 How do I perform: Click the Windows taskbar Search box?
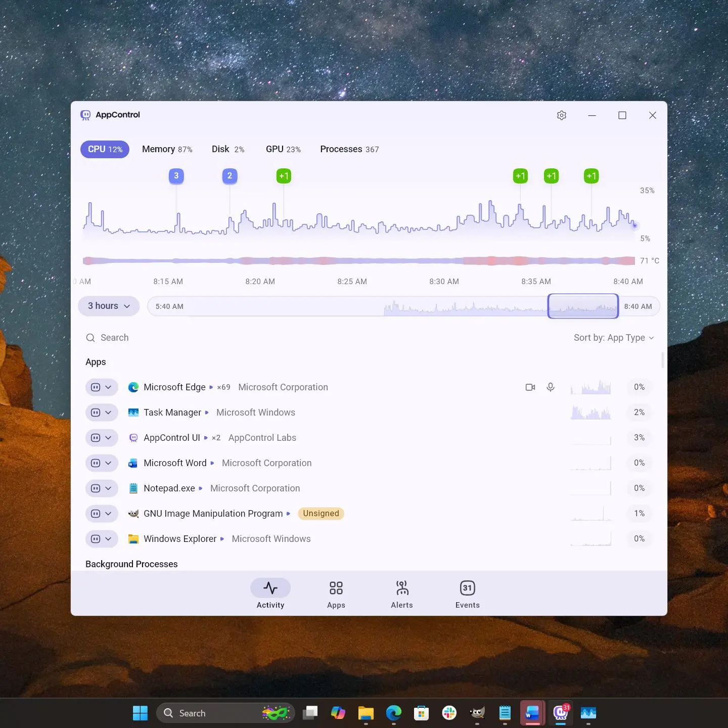[x=225, y=713]
